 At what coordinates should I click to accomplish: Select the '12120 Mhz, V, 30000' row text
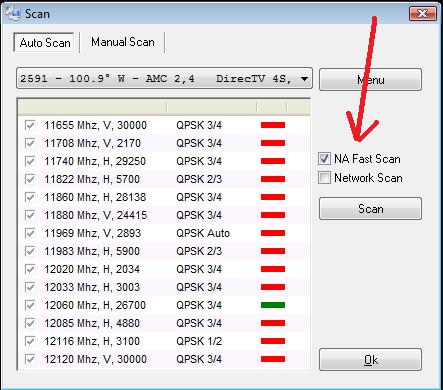(95, 359)
